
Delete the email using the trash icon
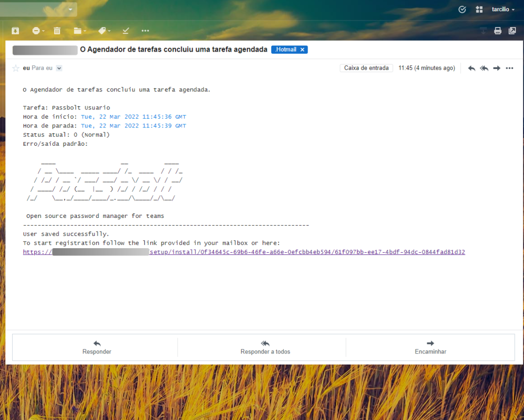pyautogui.click(x=57, y=31)
